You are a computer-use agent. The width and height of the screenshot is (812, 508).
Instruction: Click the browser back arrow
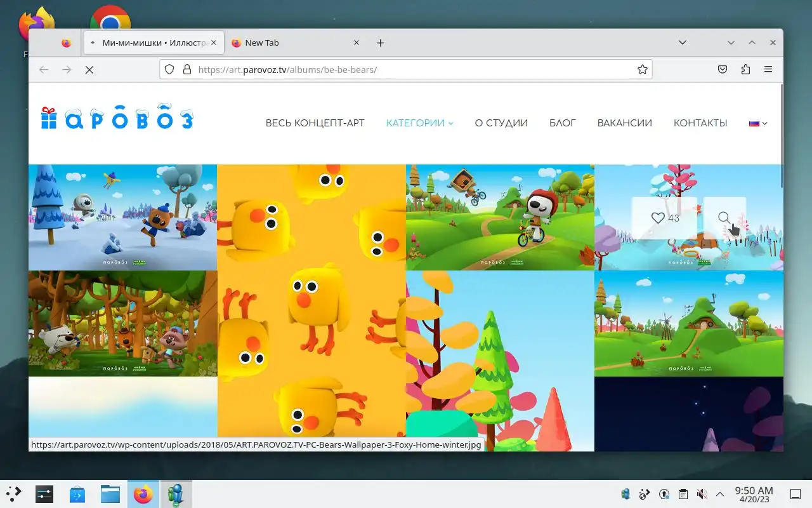pos(44,70)
